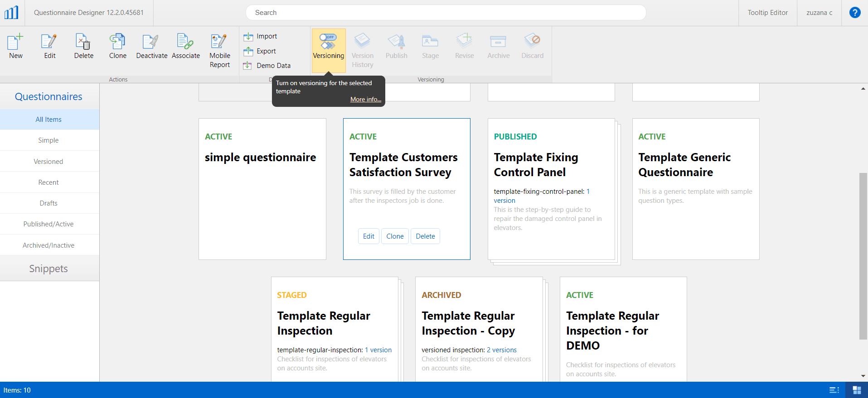Select the Drafts filter in the sidebar
The image size is (868, 398).
tap(48, 203)
